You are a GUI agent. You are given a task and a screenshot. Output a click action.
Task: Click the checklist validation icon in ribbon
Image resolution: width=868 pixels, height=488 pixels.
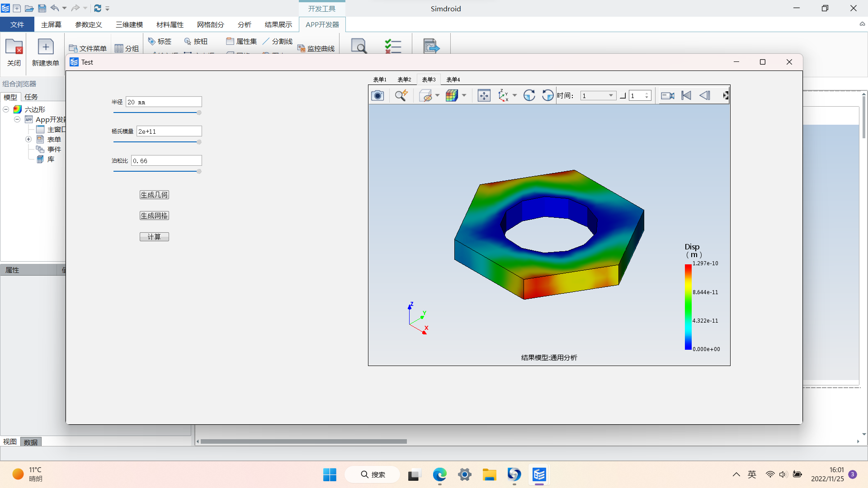393,46
